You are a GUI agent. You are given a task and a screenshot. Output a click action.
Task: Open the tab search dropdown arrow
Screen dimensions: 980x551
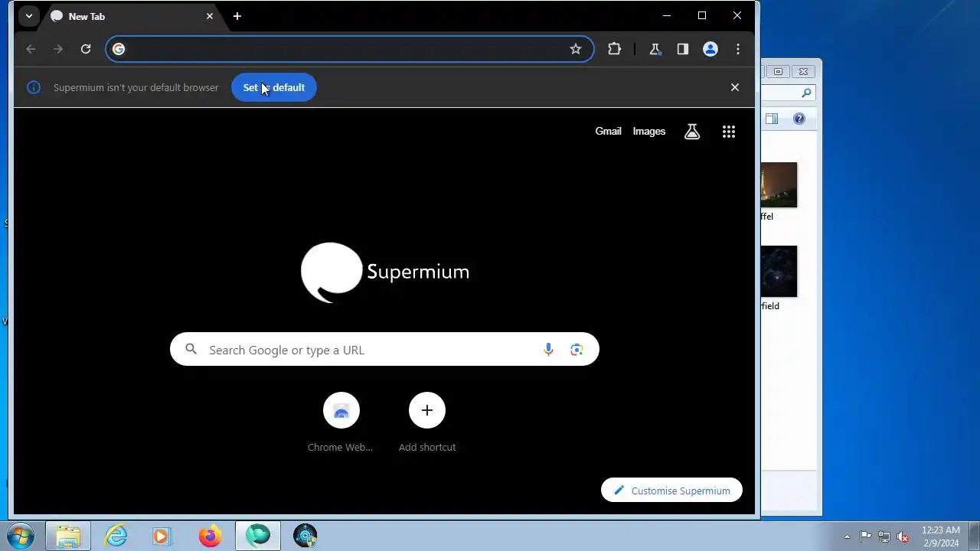pyautogui.click(x=28, y=16)
